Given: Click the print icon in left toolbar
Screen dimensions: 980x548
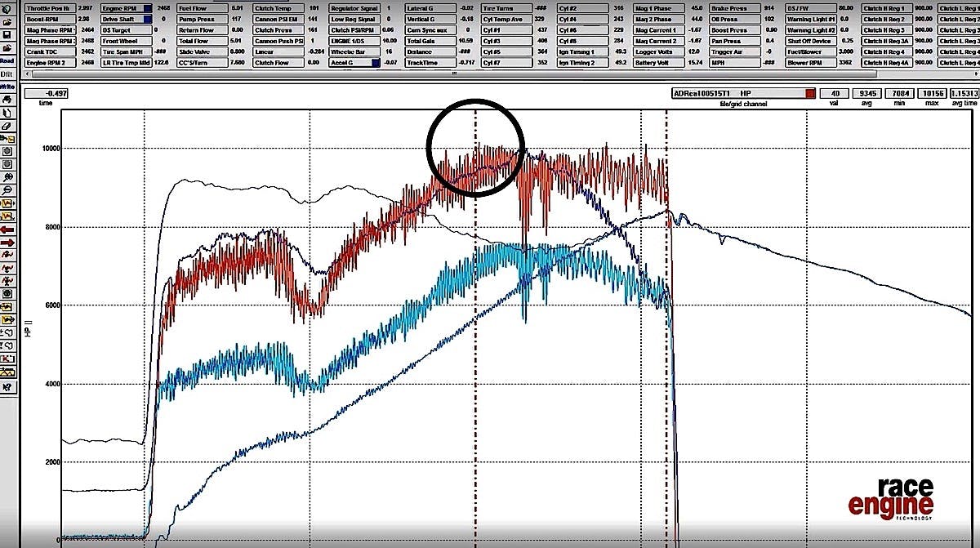Looking at the screenshot, I should pyautogui.click(x=7, y=100).
